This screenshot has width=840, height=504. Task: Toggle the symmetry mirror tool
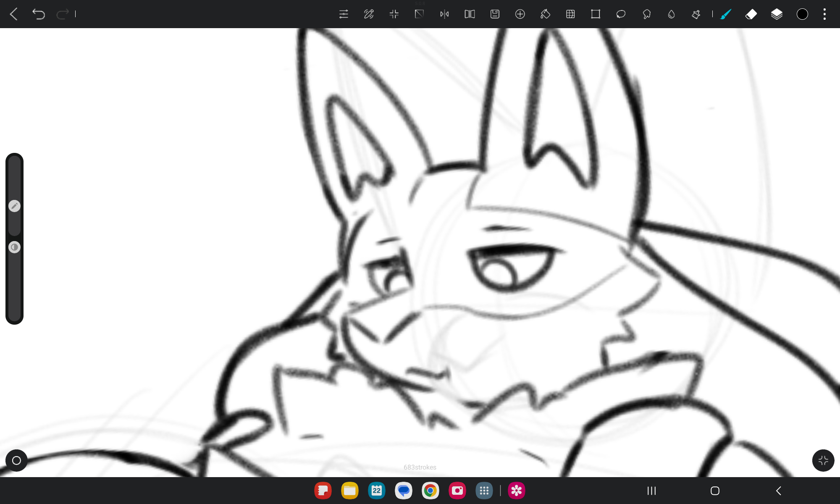[444, 14]
